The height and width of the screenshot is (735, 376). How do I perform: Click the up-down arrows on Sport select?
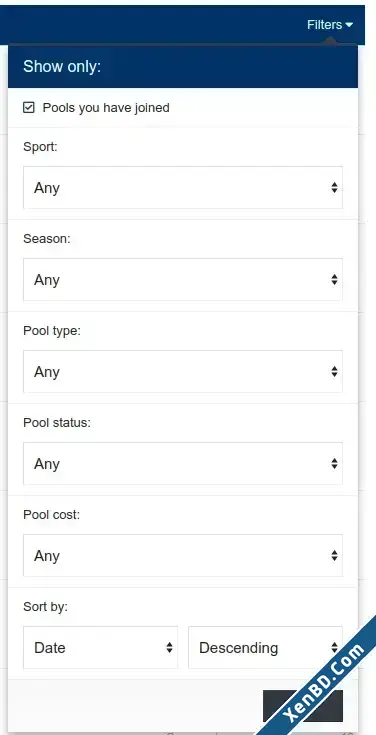(334, 188)
